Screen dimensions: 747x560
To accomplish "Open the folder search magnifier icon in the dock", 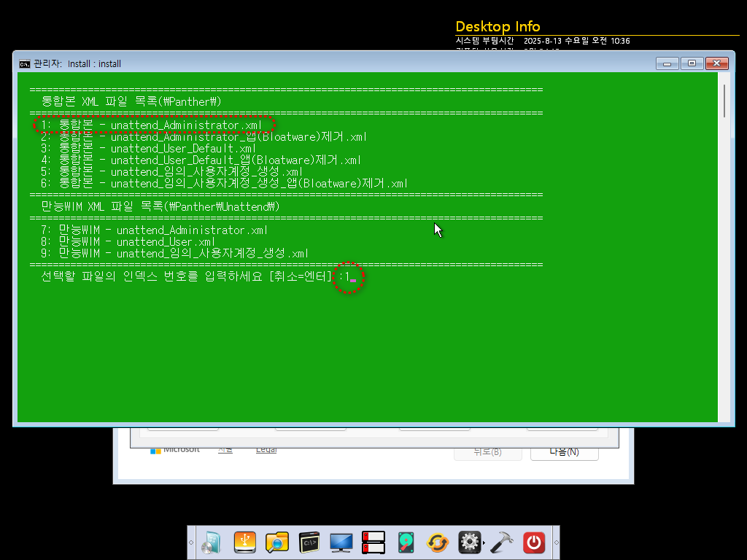I will [x=277, y=542].
